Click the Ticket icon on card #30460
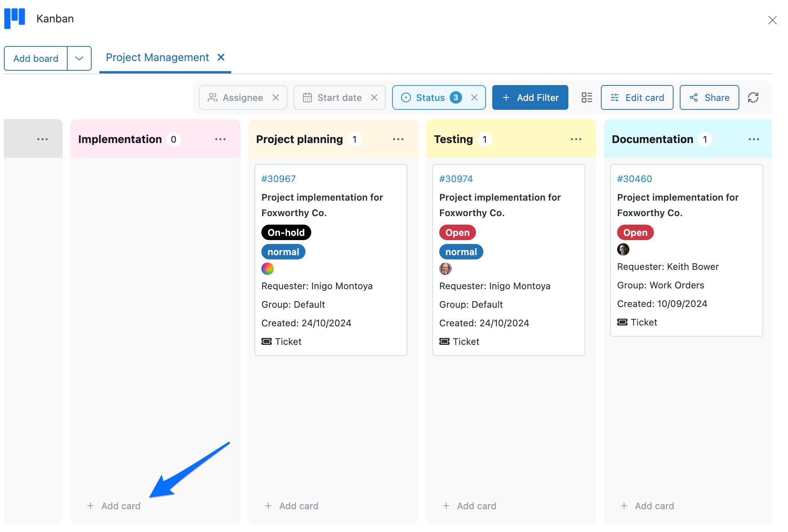The width and height of the screenshot is (788, 532). click(x=622, y=322)
